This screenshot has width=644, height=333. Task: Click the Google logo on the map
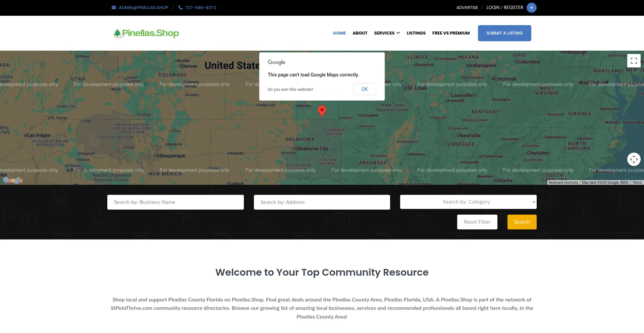click(x=13, y=180)
